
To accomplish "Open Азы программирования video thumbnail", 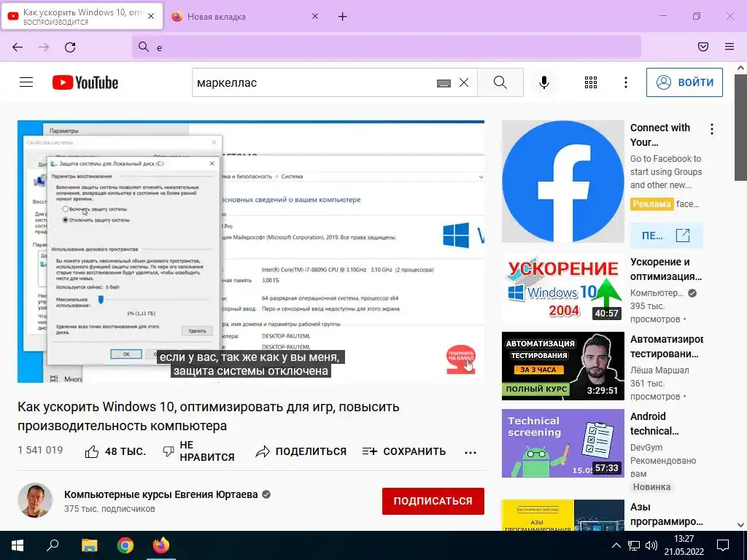I will tap(562, 516).
